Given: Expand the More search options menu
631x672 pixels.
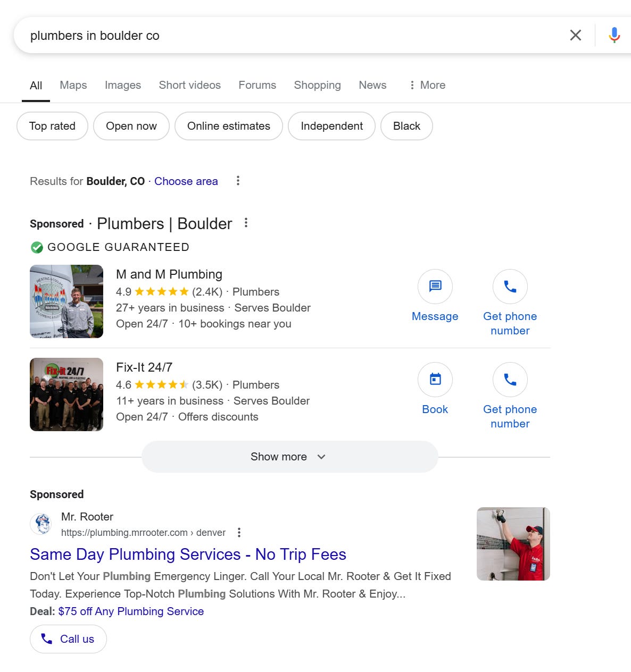Looking at the screenshot, I should [427, 85].
